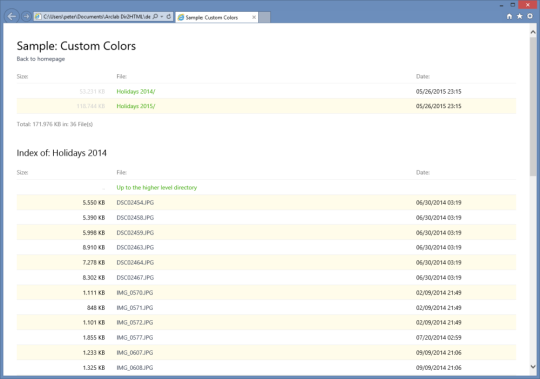Click the browser Forward arrow button

tap(26, 16)
